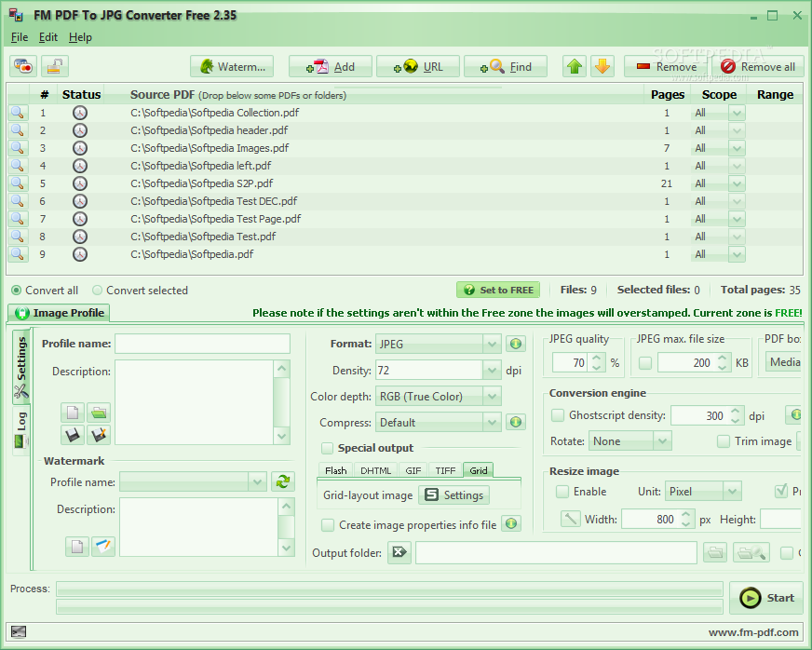The width and height of the screenshot is (812, 650).
Task: Open watermark Profile name dropdown
Action: [257, 481]
